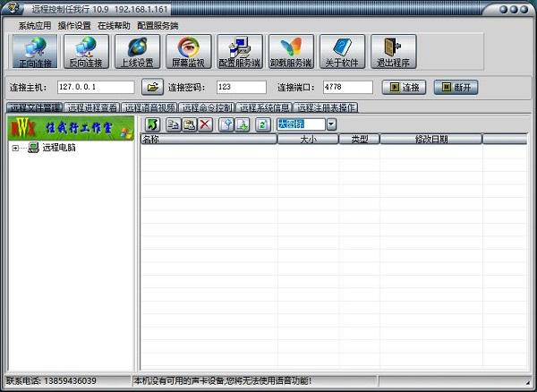Open the 在线帮助 menu
This screenshot has height=392, width=537.
(x=114, y=26)
